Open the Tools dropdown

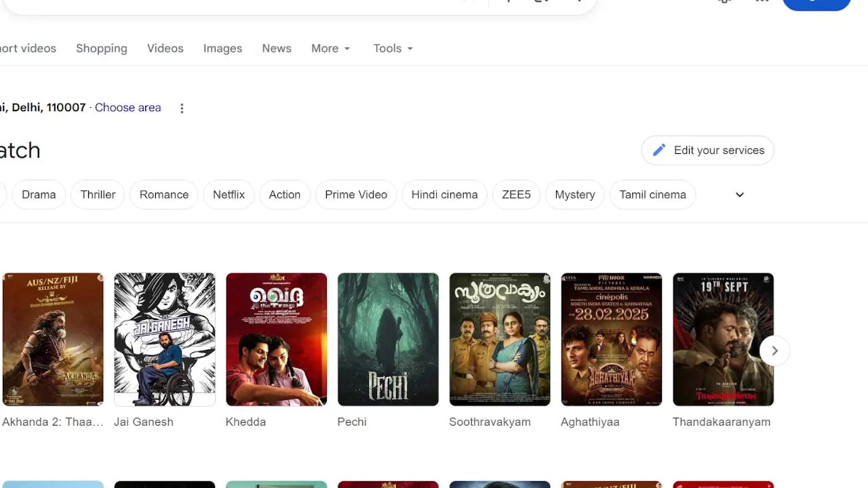(393, 48)
